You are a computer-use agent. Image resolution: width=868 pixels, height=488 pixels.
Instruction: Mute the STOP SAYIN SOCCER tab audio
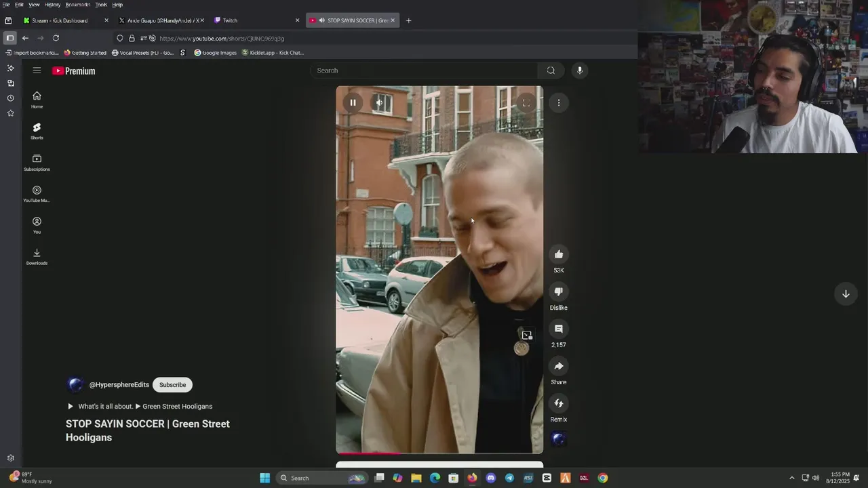321,20
